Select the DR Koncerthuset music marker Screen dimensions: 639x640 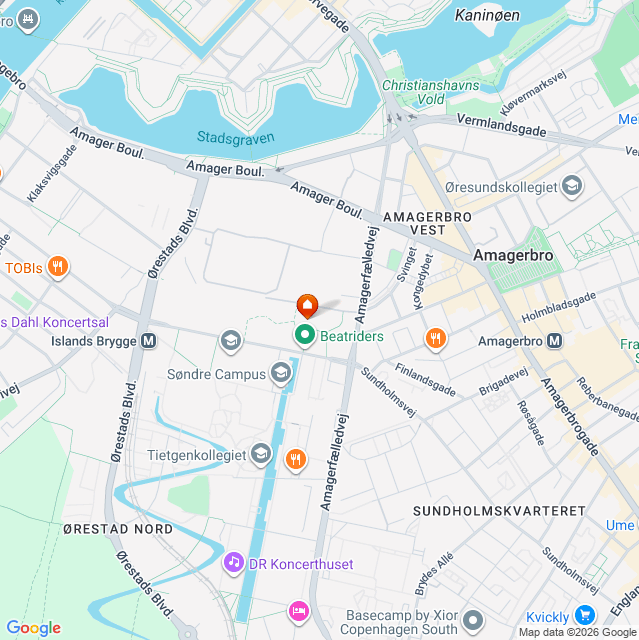[x=234, y=563]
